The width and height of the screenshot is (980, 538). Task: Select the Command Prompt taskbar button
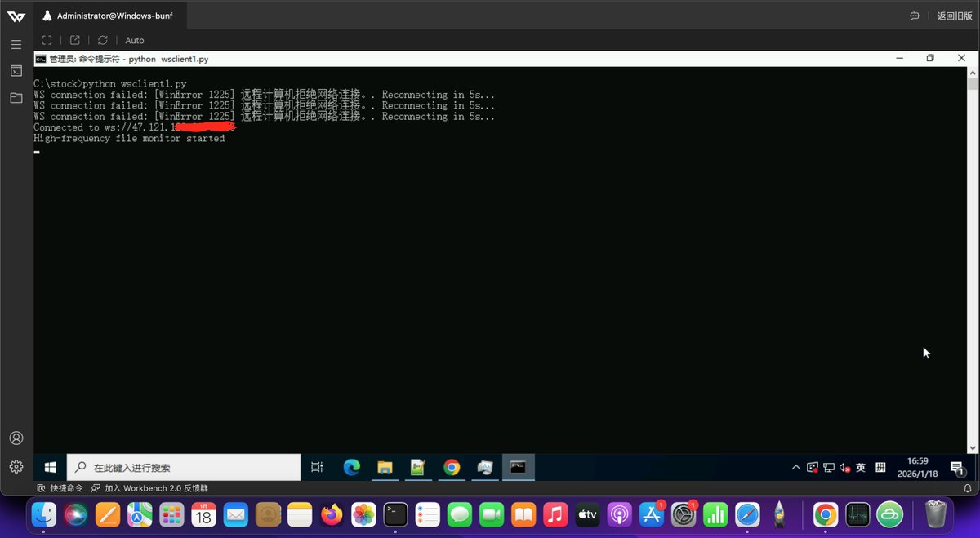coord(519,467)
